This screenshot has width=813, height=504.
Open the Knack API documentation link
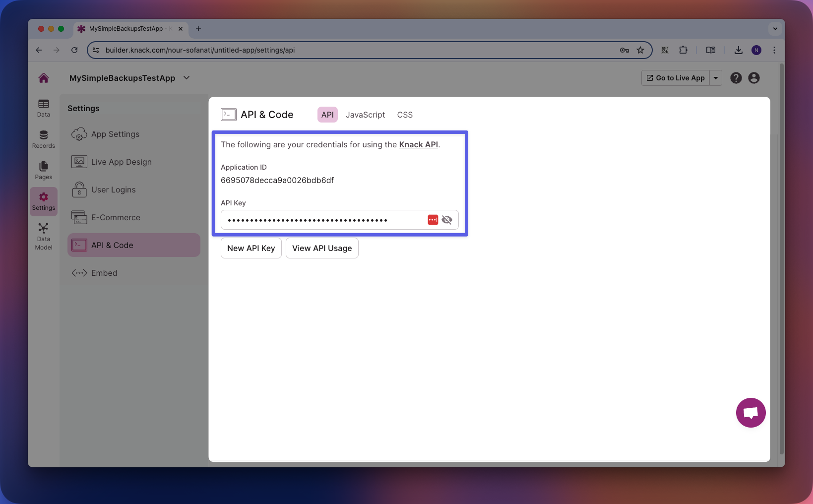418,144
